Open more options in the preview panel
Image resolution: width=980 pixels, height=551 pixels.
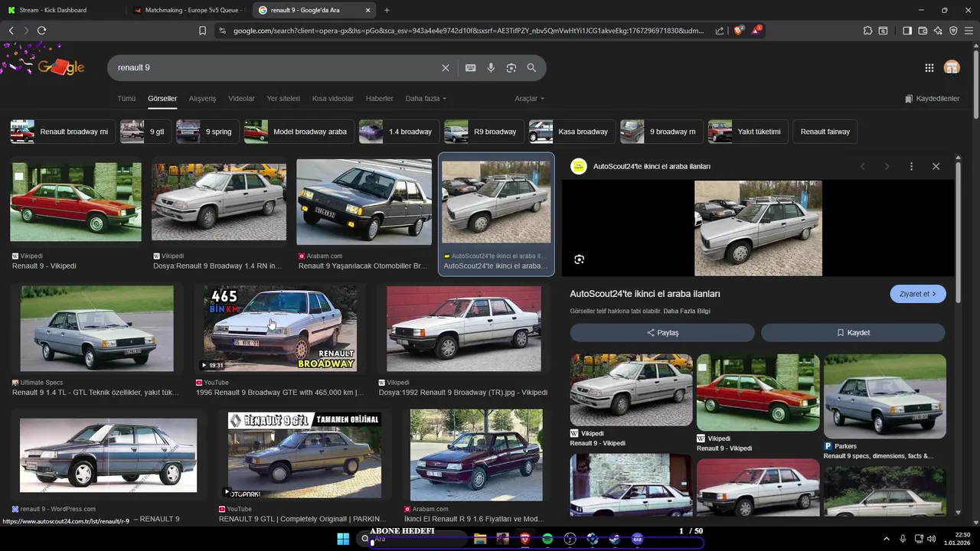(911, 166)
